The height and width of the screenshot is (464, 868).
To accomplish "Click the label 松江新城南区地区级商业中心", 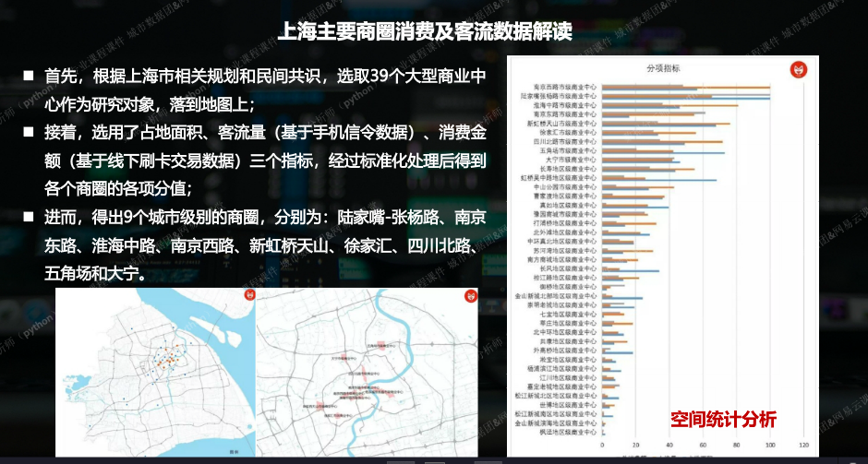I will pyautogui.click(x=556, y=413).
